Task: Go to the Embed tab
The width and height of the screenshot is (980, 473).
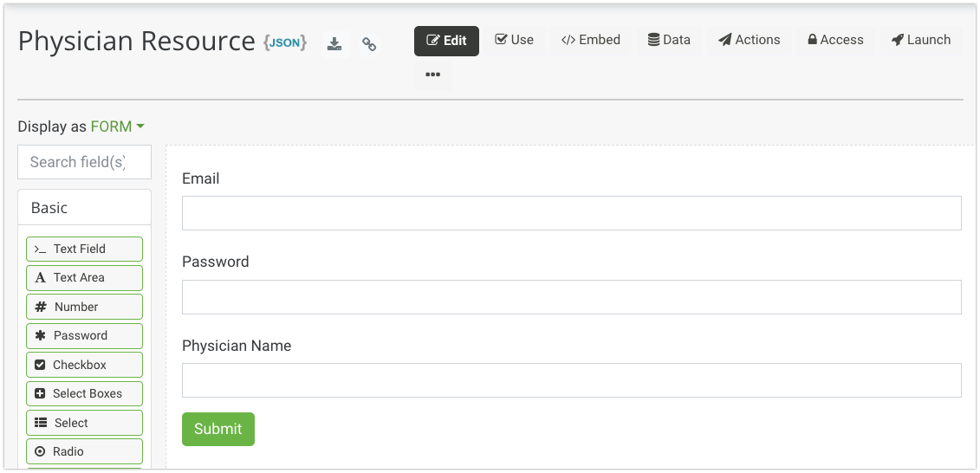Action: pyautogui.click(x=590, y=40)
